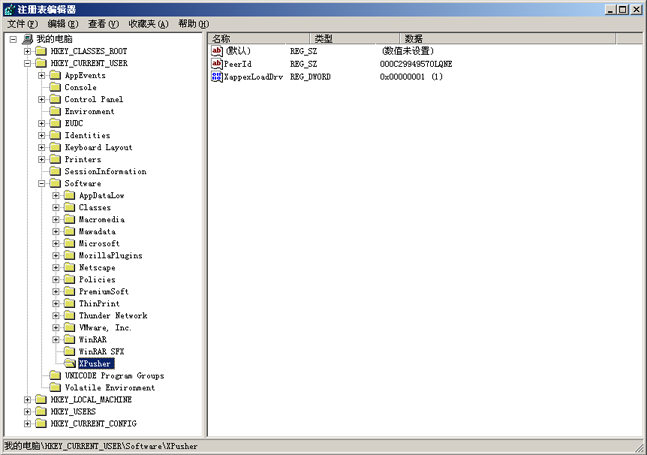Expand HKEY_CURRENT_CONFIG tree node
The width and height of the screenshot is (647, 455).
click(27, 423)
